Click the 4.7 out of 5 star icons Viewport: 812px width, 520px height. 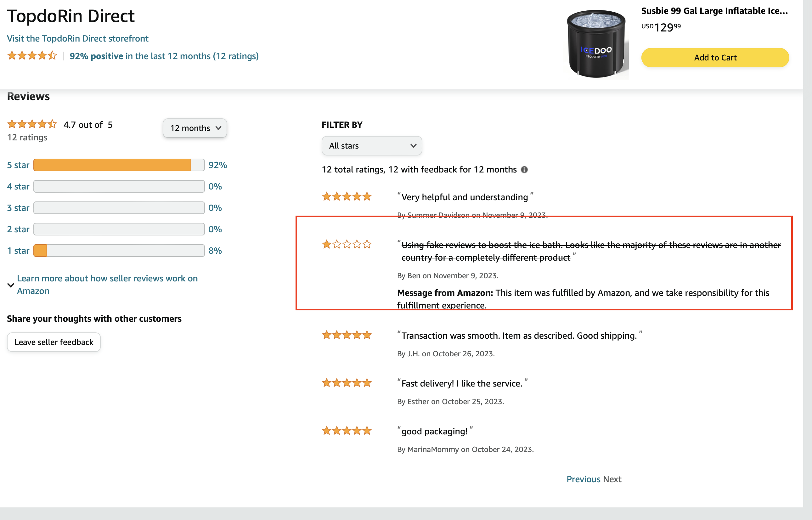tap(32, 124)
